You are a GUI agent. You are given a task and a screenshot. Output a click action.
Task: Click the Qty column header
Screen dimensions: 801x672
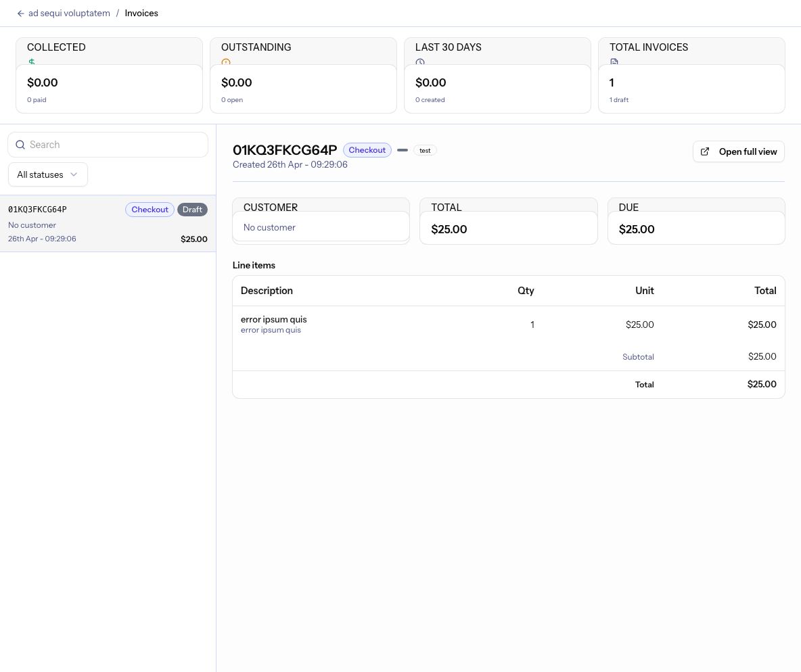click(x=526, y=291)
